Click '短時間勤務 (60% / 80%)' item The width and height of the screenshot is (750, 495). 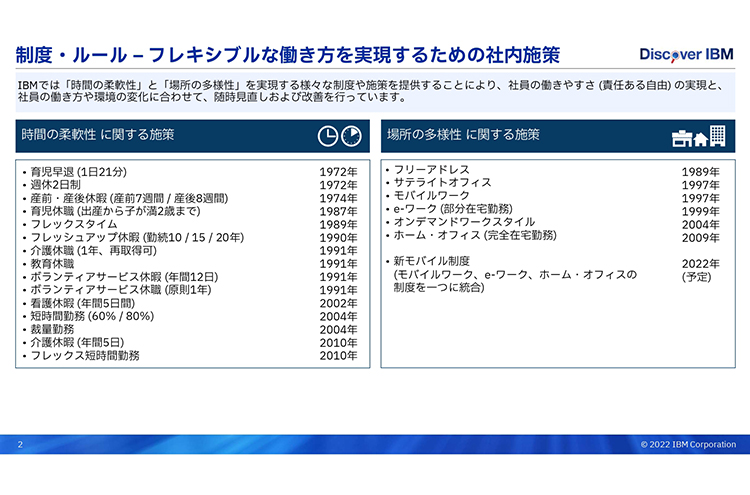[92, 316]
